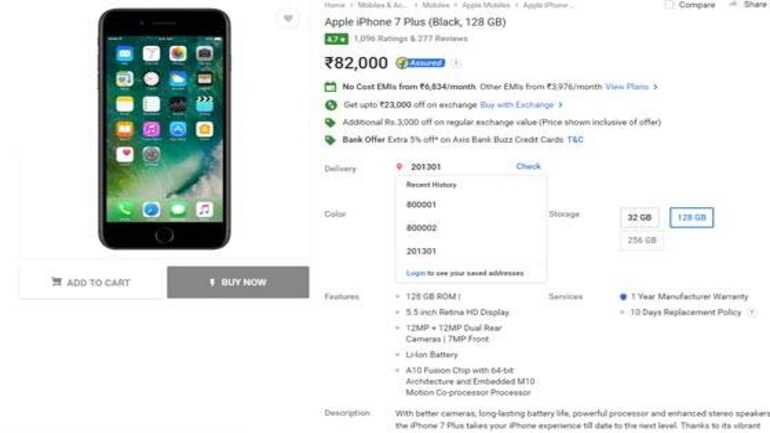Open info tooltip beside Assured badge

(456, 63)
